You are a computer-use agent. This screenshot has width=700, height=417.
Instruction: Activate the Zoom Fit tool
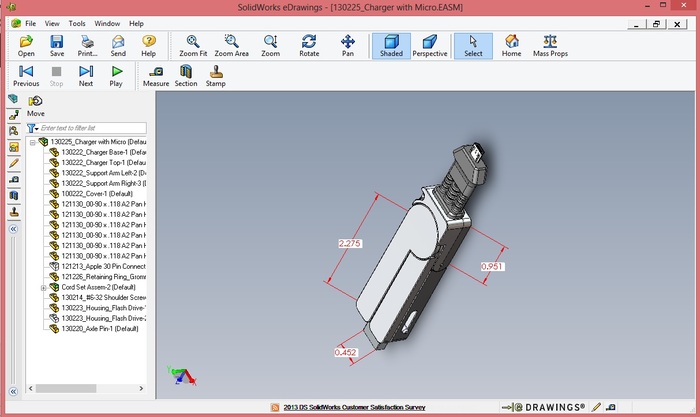pyautogui.click(x=193, y=46)
